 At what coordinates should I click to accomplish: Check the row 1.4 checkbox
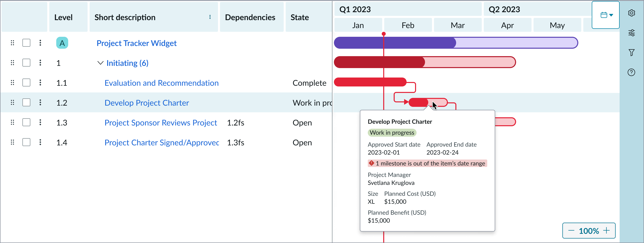click(x=26, y=142)
